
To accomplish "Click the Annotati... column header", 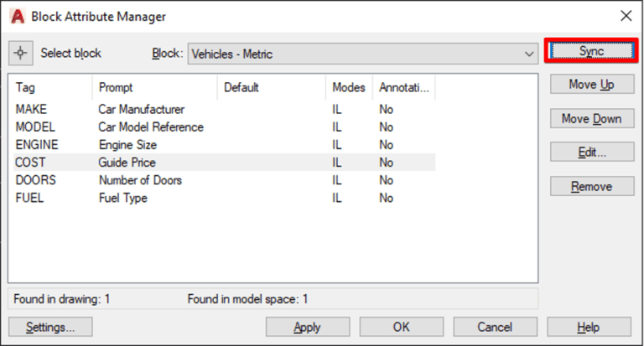I will tap(404, 87).
